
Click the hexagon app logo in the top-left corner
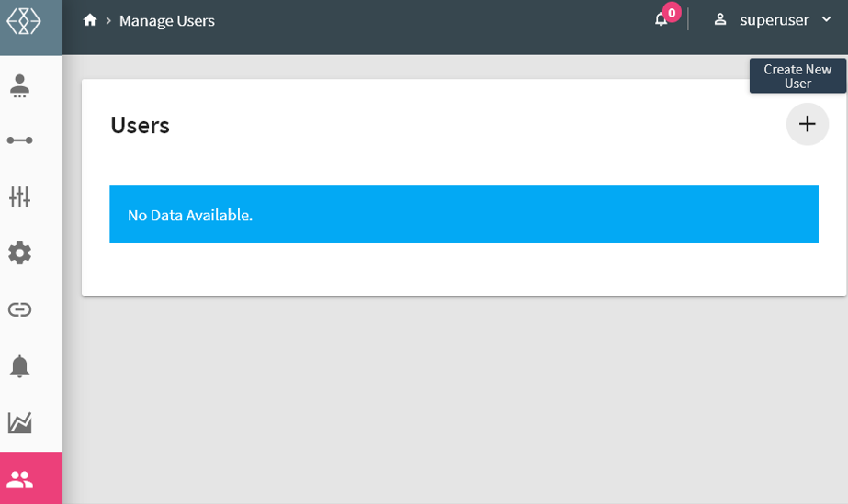coord(24,21)
